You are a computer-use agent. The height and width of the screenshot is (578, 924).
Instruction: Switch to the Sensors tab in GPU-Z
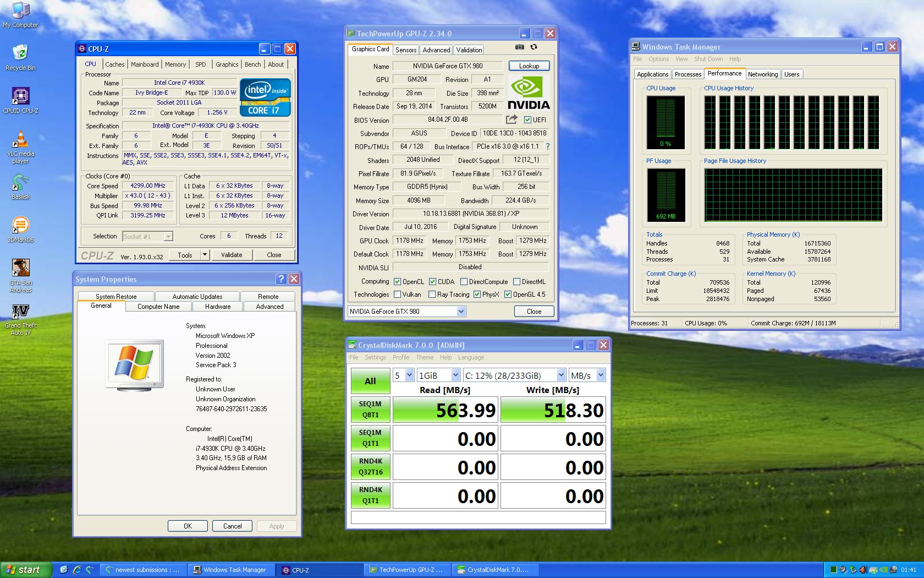coord(405,50)
